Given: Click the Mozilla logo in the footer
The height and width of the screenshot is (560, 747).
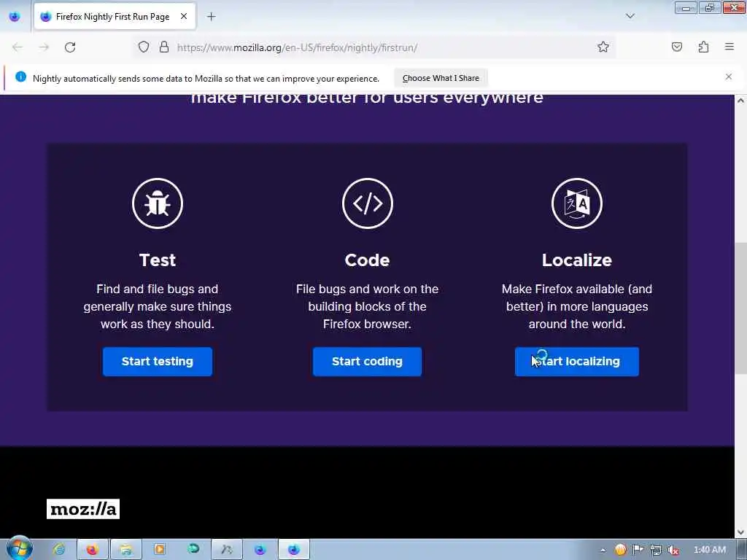Looking at the screenshot, I should click(83, 509).
